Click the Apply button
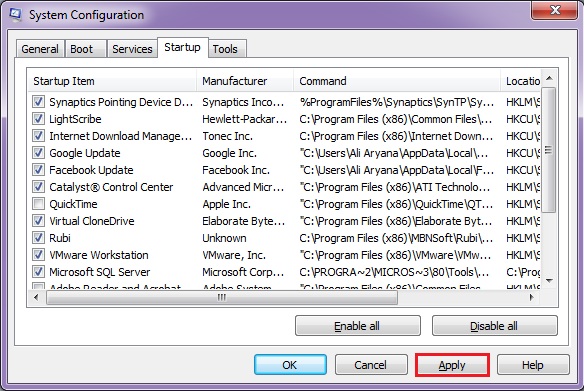 (x=452, y=365)
